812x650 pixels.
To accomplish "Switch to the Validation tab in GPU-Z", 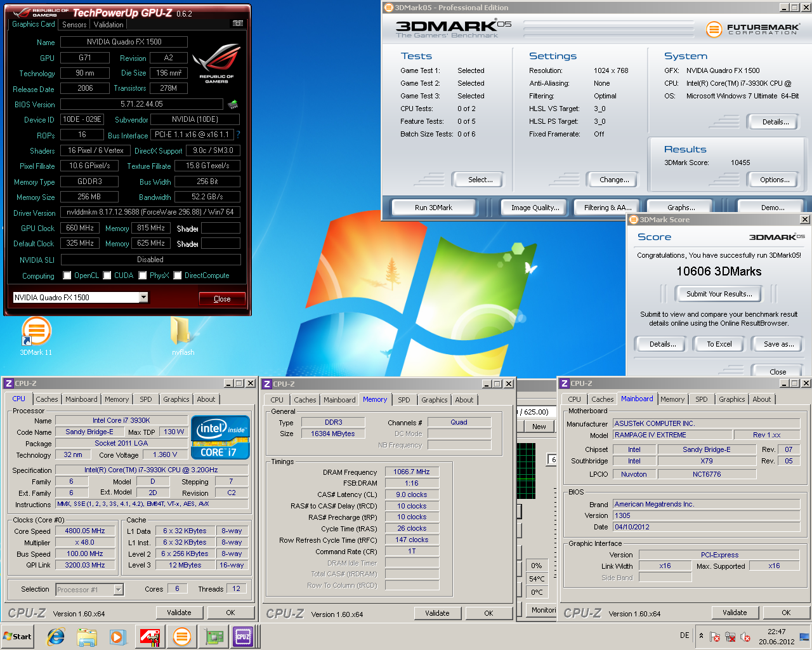I will [108, 25].
